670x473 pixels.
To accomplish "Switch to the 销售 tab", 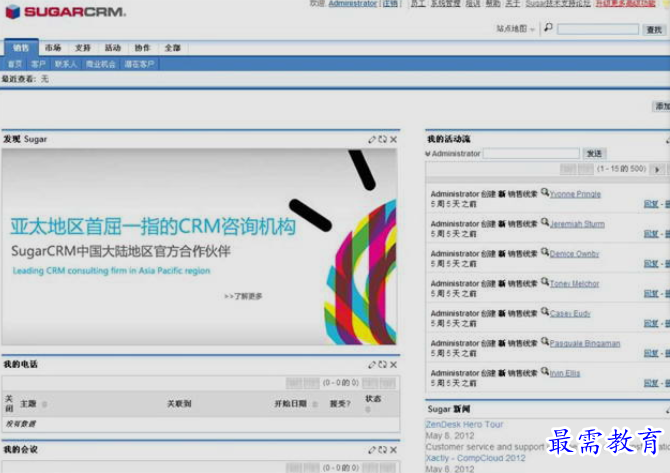I will click(21, 47).
